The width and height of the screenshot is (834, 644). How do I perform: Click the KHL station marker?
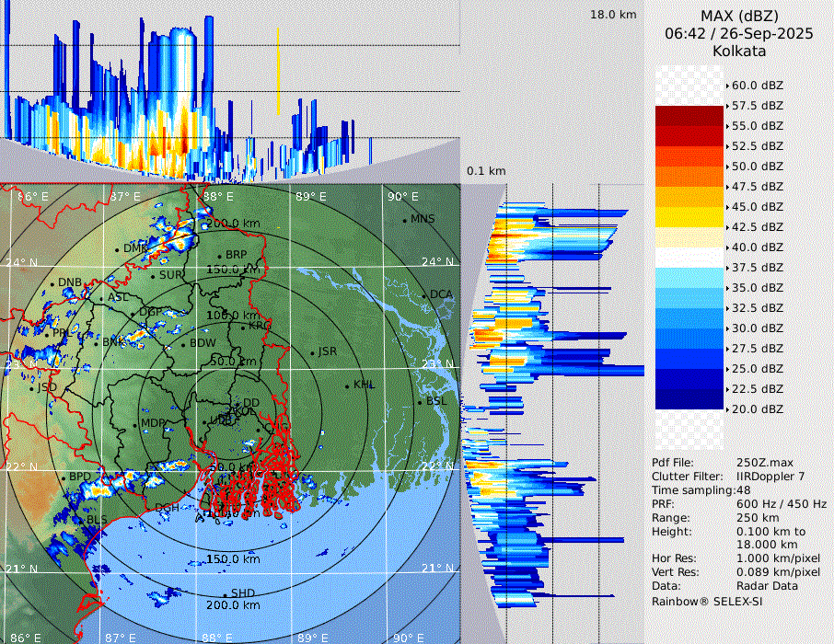point(347,385)
